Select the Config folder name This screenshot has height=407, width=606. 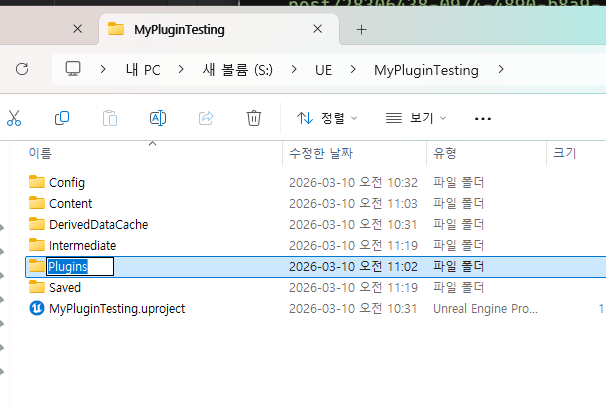click(x=67, y=182)
